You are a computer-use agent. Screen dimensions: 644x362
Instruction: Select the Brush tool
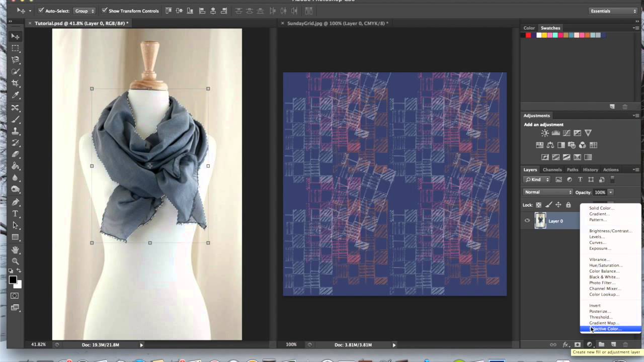point(15,120)
